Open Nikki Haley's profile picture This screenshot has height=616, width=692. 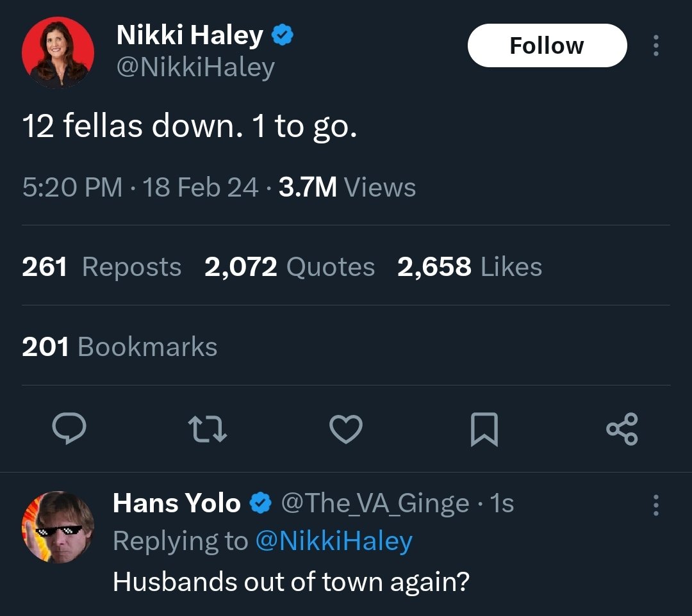click(58, 53)
